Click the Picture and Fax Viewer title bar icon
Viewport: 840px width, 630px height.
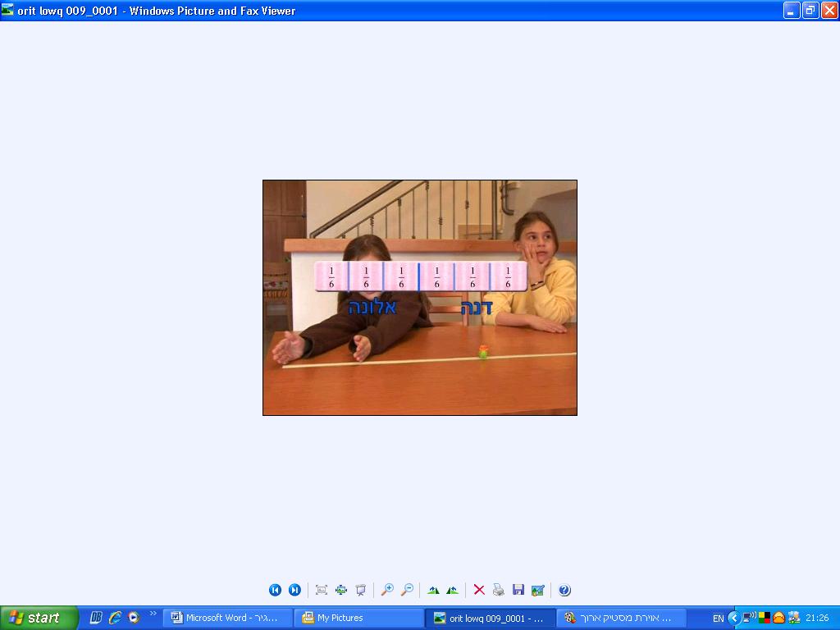(7, 10)
